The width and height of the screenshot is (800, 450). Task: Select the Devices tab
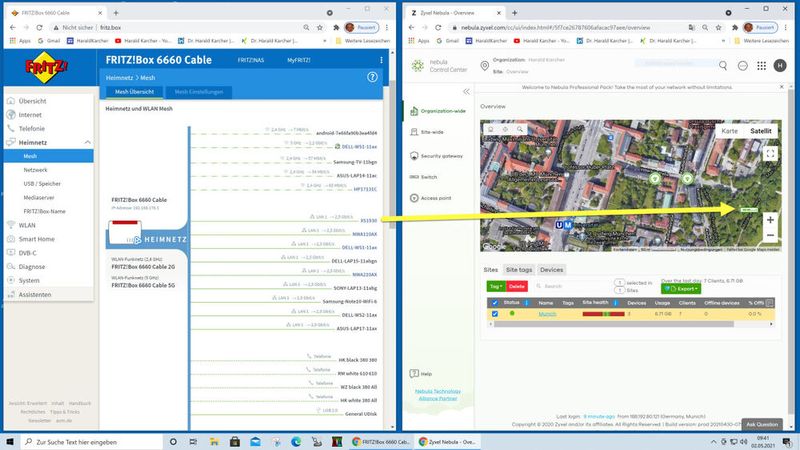pyautogui.click(x=551, y=270)
